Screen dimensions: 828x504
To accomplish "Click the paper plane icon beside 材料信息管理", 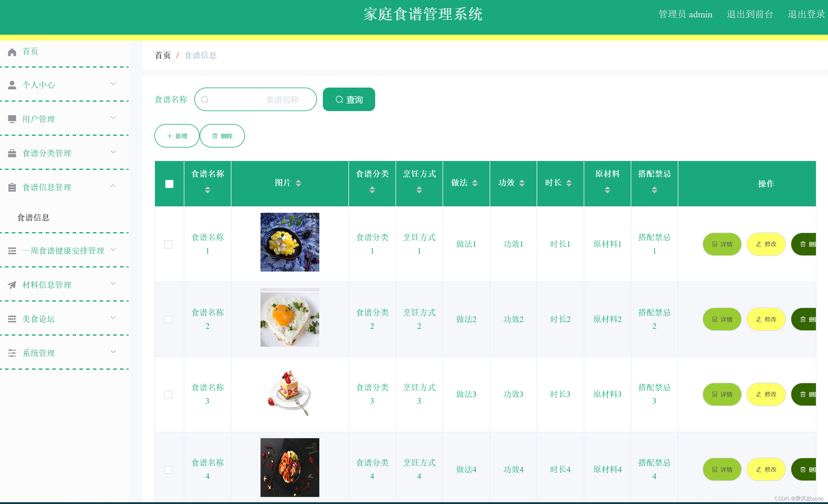I will coord(12,285).
